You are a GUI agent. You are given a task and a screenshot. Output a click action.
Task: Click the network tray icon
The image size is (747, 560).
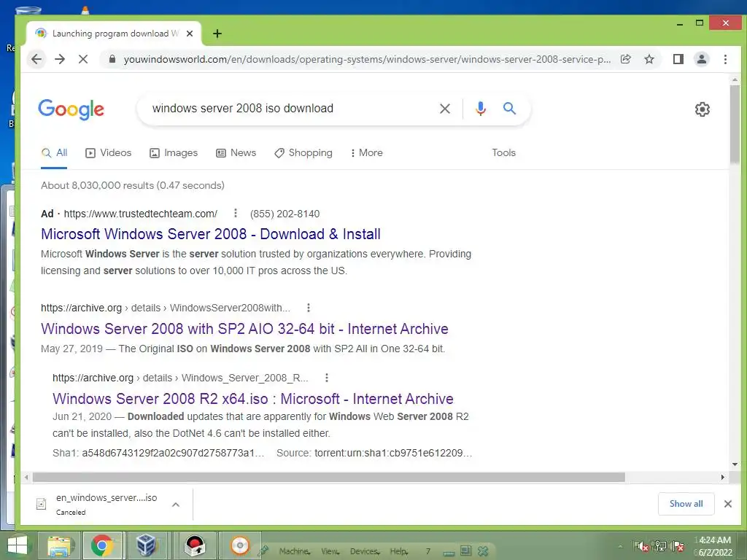pyautogui.click(x=660, y=546)
